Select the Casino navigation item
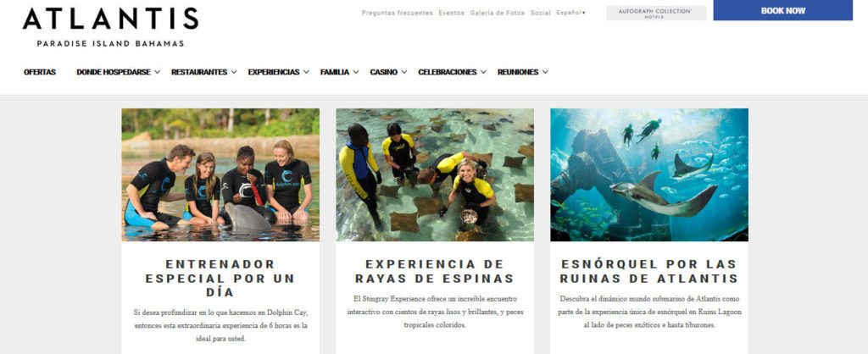Screen dimensions: 868x354 384,72
